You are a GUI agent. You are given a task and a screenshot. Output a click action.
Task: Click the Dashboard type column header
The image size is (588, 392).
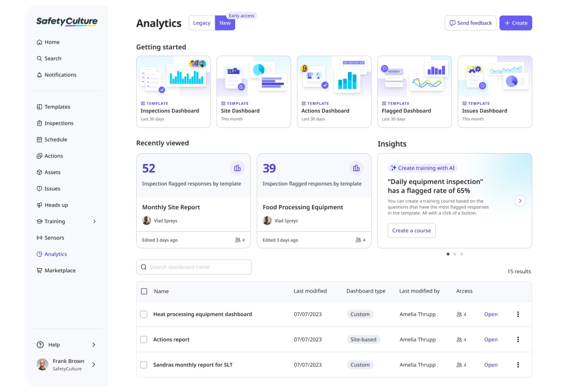(366, 291)
